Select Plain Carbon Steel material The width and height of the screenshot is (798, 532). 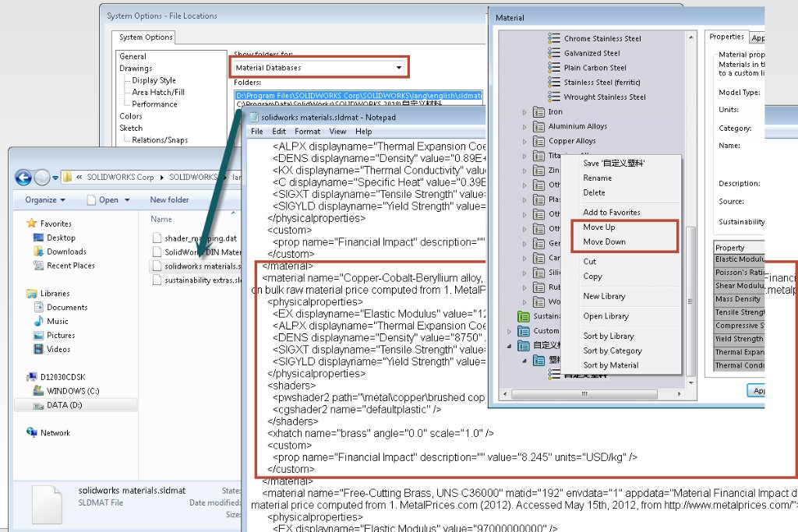point(595,68)
